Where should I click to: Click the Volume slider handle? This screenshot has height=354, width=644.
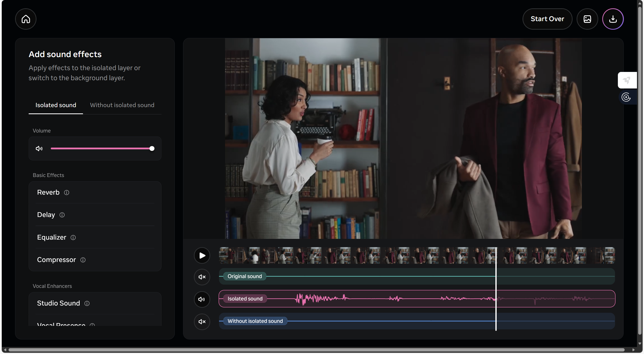(x=152, y=149)
